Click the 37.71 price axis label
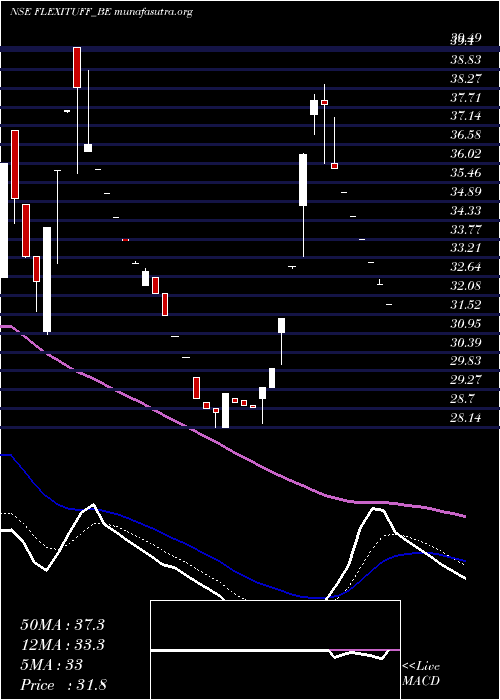 pyautogui.click(x=466, y=97)
